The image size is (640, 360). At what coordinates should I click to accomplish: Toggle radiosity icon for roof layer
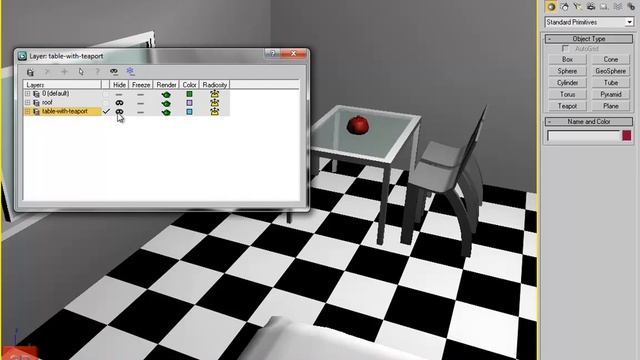coord(214,103)
